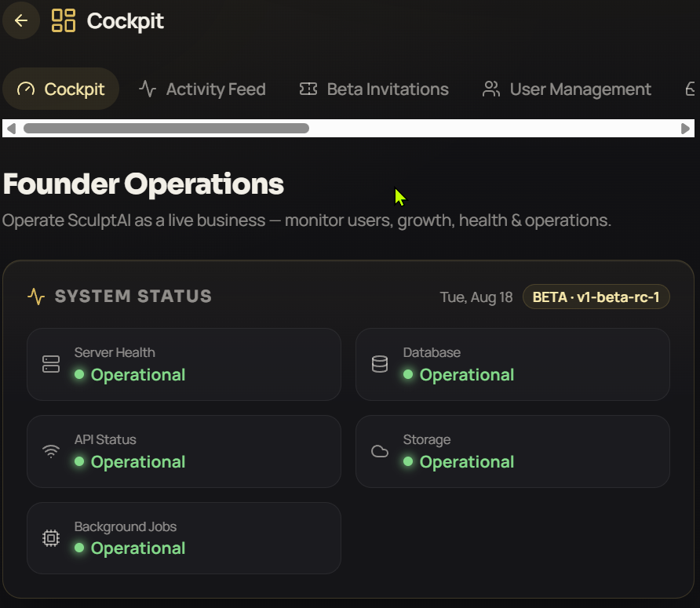Click the gauge icon in Cockpit tab
700x608 pixels.
click(x=26, y=89)
